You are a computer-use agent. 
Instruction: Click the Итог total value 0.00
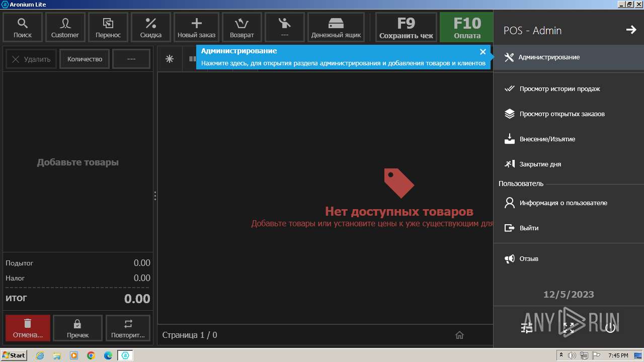pos(137,299)
